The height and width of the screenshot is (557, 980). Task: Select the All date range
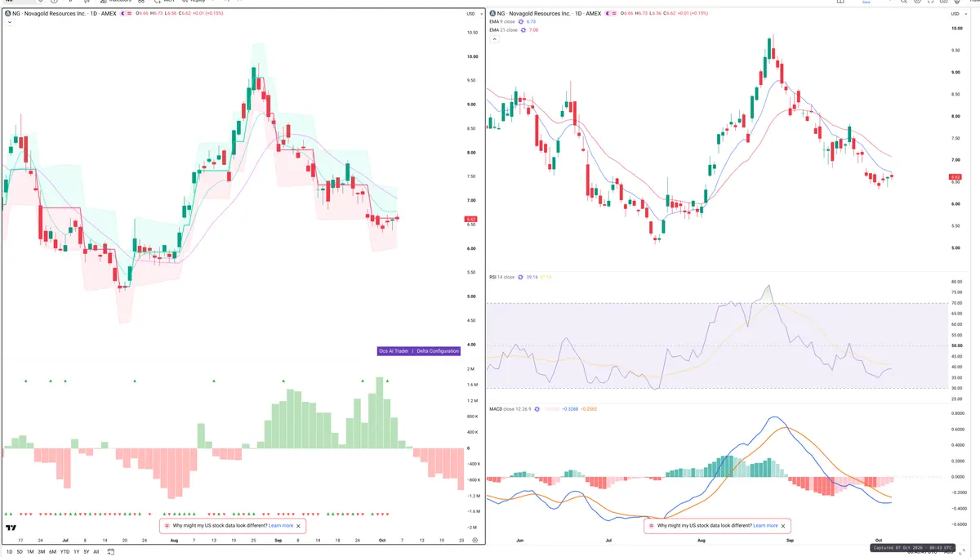96,552
